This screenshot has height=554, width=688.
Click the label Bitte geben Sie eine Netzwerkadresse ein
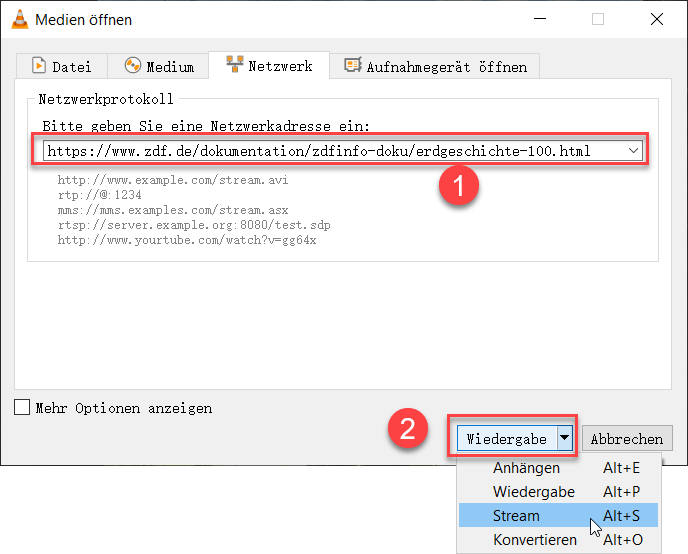coord(206,126)
